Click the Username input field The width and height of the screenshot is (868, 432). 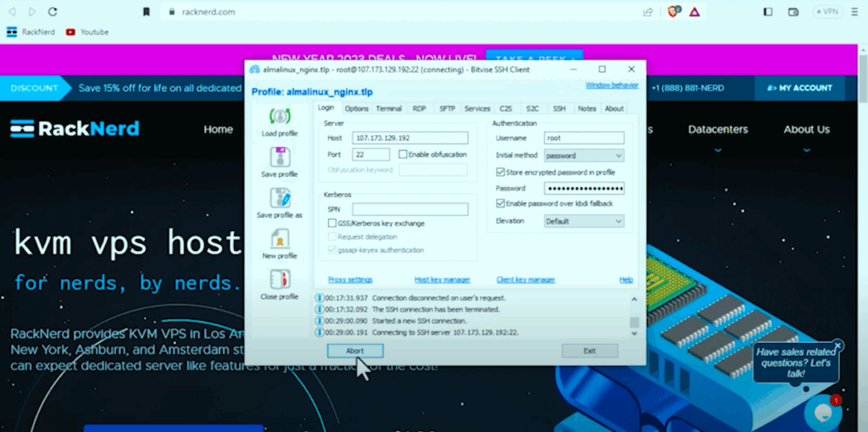click(x=584, y=138)
